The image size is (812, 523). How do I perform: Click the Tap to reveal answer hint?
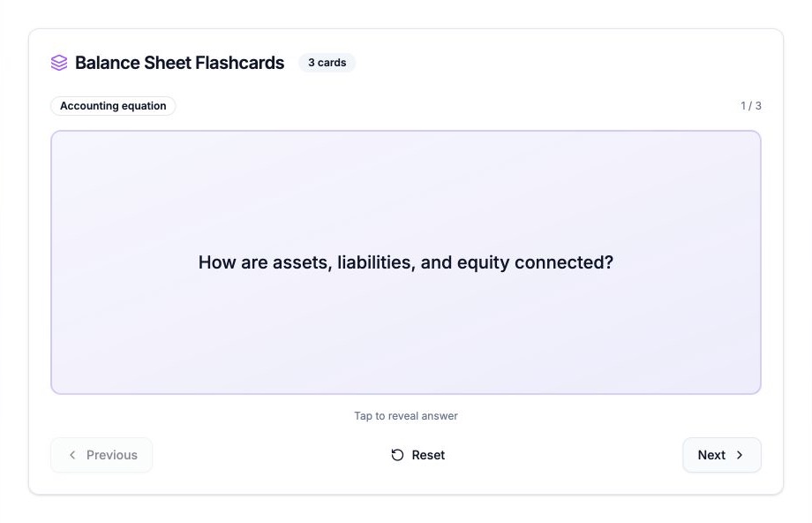pyautogui.click(x=406, y=416)
